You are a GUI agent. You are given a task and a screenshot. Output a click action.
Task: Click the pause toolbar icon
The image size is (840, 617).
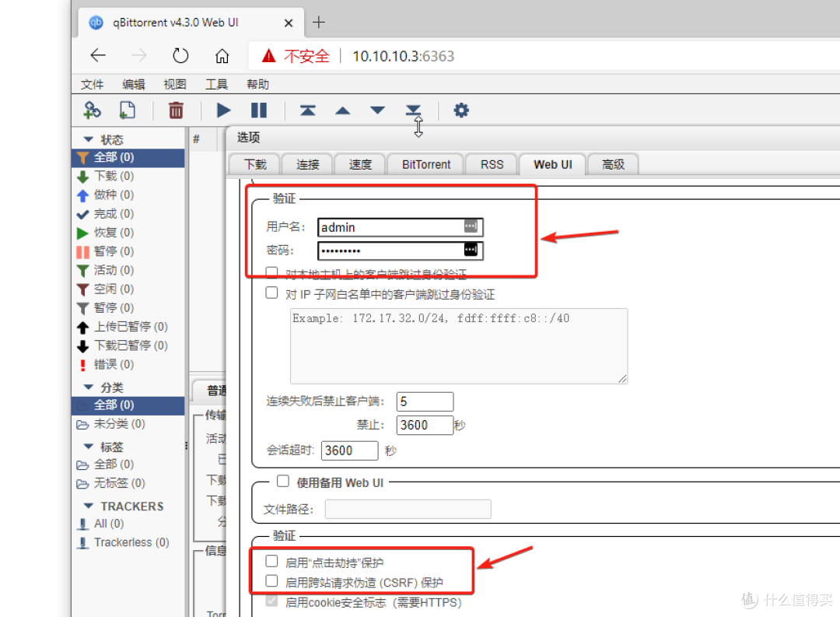click(259, 110)
